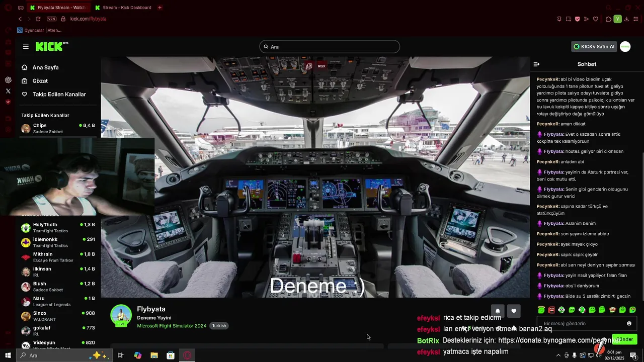Open the emoji picker in the chat input
This screenshot has width=644, height=362.
pyautogui.click(x=629, y=323)
